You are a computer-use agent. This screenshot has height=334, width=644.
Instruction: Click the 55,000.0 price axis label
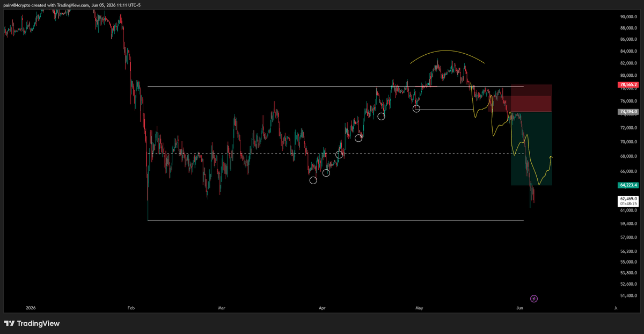point(629,262)
